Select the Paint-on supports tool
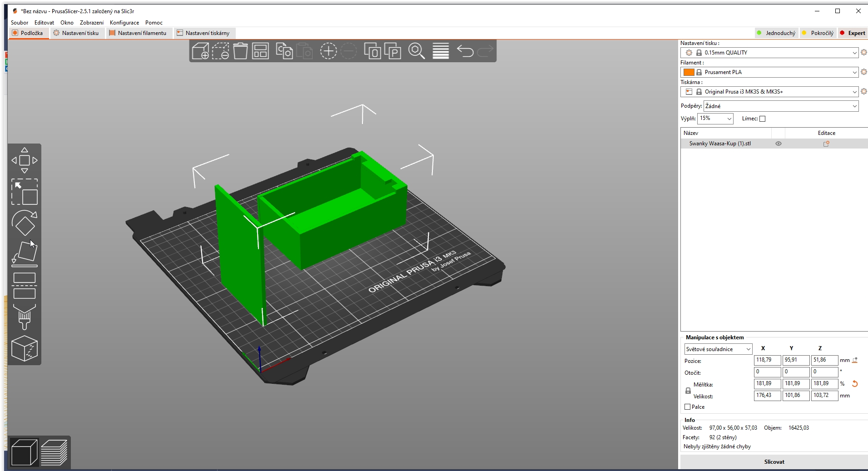Screen dimensions: 868x471 (25, 317)
